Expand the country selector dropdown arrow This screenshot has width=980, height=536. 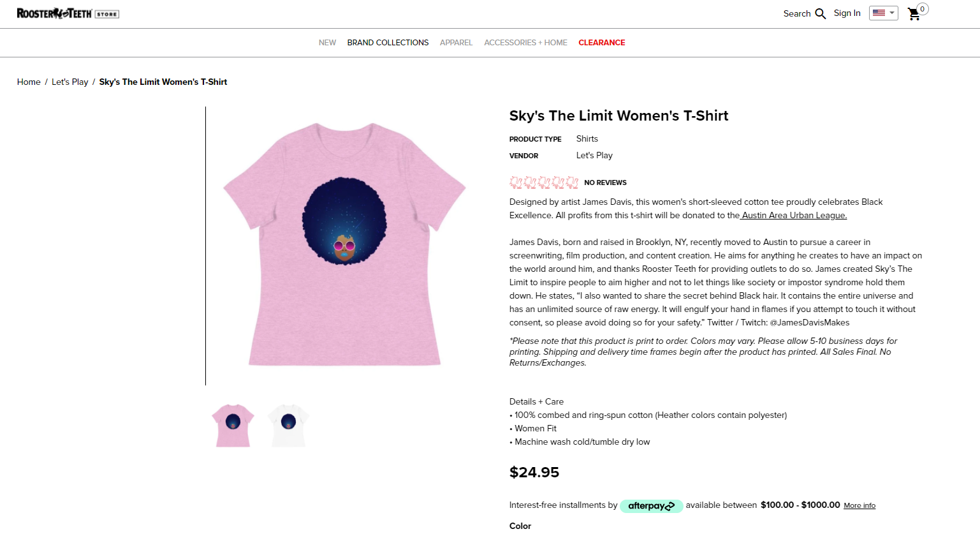892,13
